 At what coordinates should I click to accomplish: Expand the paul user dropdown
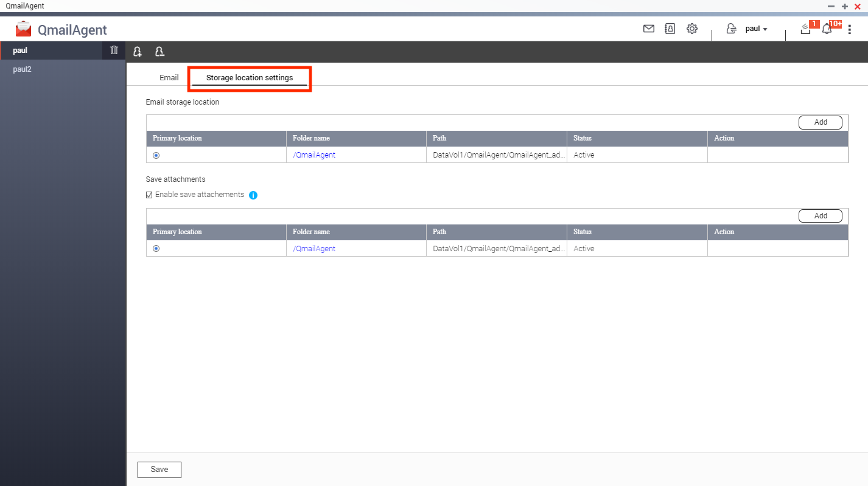756,29
